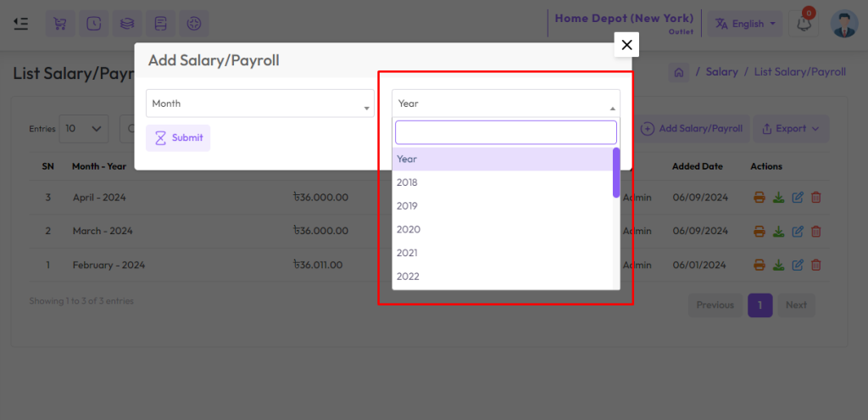Print the March - 2024 payroll
The image size is (868, 420).
point(759,231)
